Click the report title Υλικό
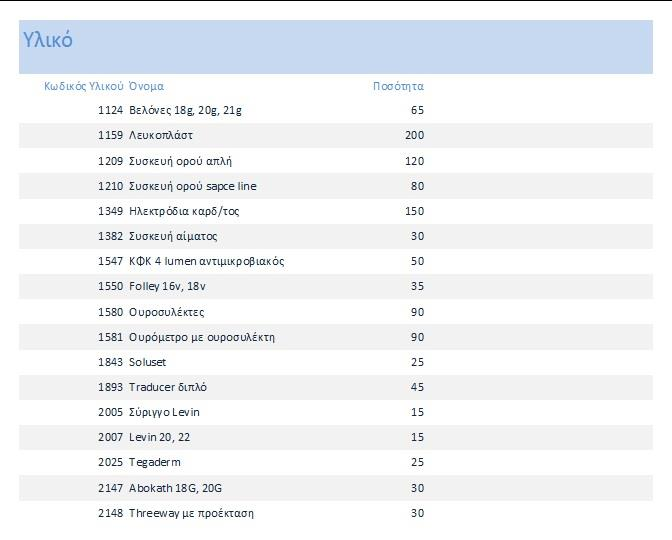The width and height of the screenshot is (672, 540). 48,40
